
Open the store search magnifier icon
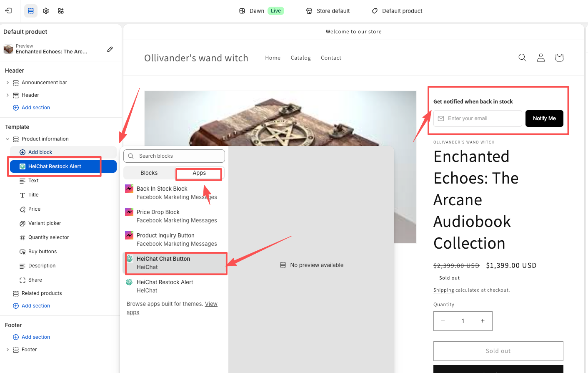click(522, 58)
